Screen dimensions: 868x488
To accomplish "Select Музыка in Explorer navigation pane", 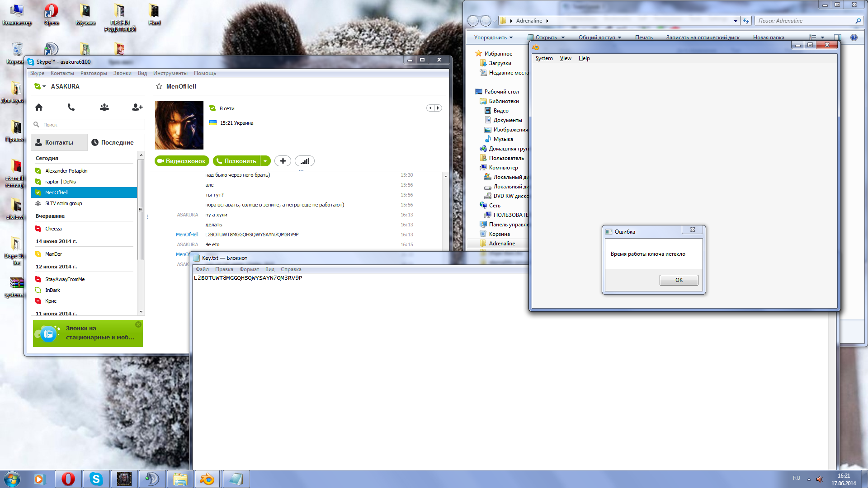I will [x=503, y=139].
